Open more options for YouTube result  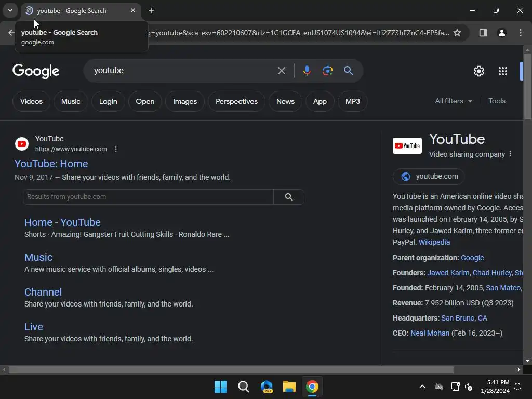(x=116, y=149)
